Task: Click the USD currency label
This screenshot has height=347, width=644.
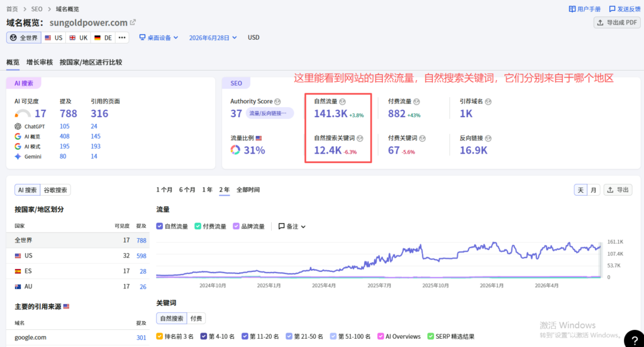Action: pos(253,37)
